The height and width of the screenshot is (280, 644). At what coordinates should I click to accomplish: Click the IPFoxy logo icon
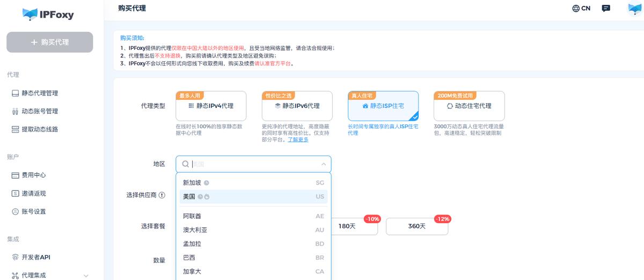tap(30, 14)
